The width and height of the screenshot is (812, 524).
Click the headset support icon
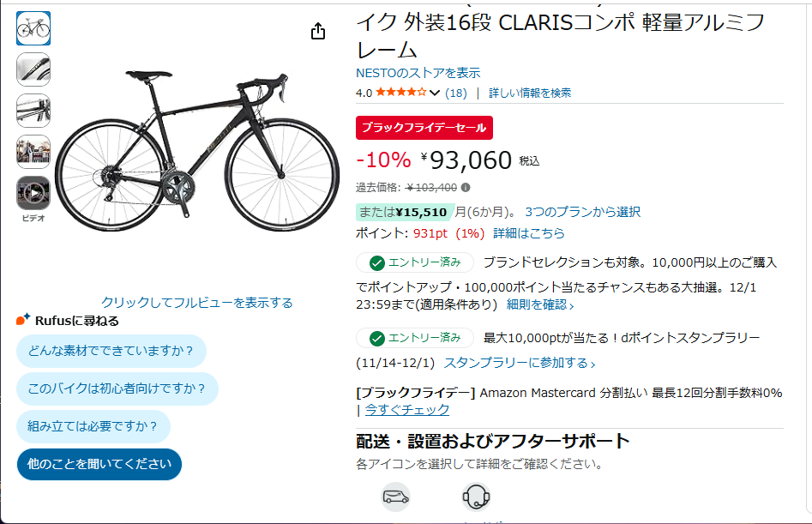476,497
